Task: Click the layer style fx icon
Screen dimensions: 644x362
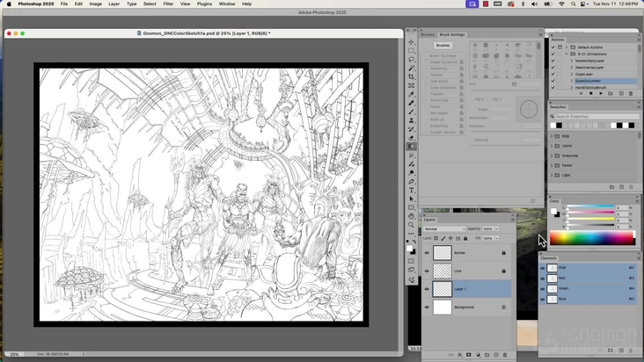Action: tap(460, 355)
